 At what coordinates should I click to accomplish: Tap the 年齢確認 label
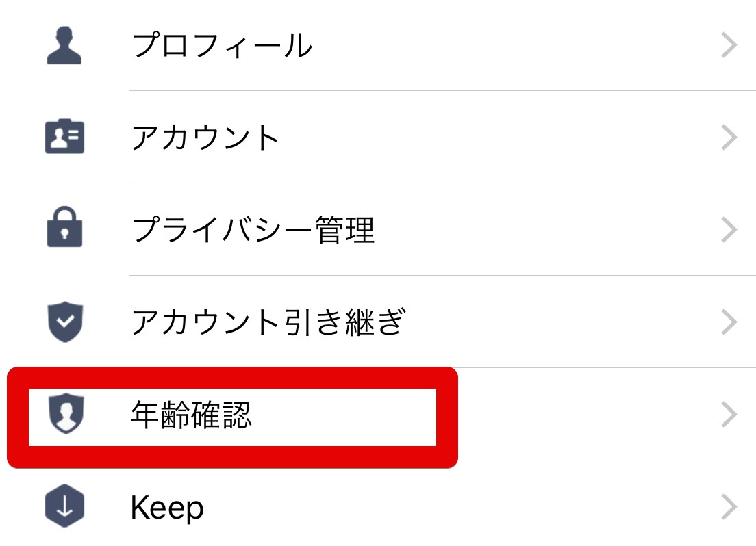(x=191, y=415)
